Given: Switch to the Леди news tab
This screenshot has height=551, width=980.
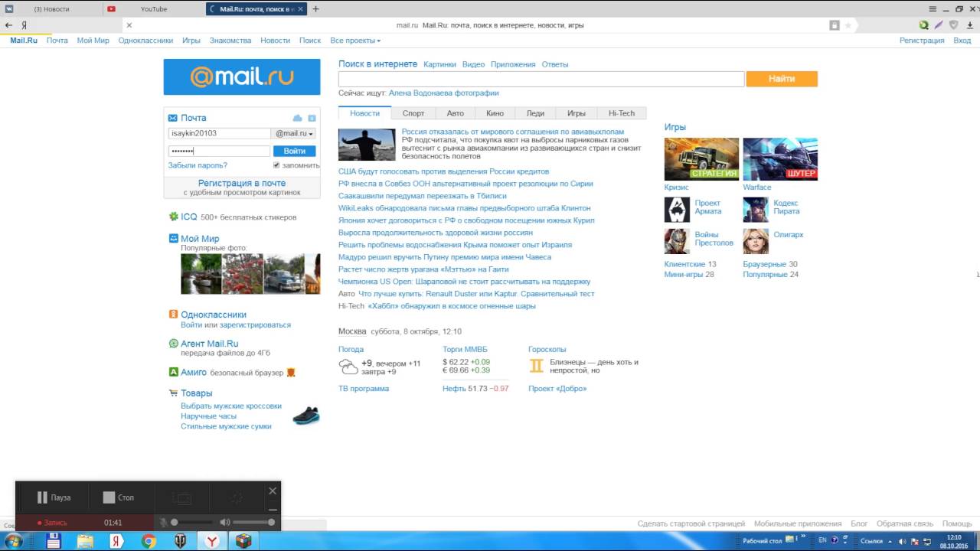Looking at the screenshot, I should (535, 113).
